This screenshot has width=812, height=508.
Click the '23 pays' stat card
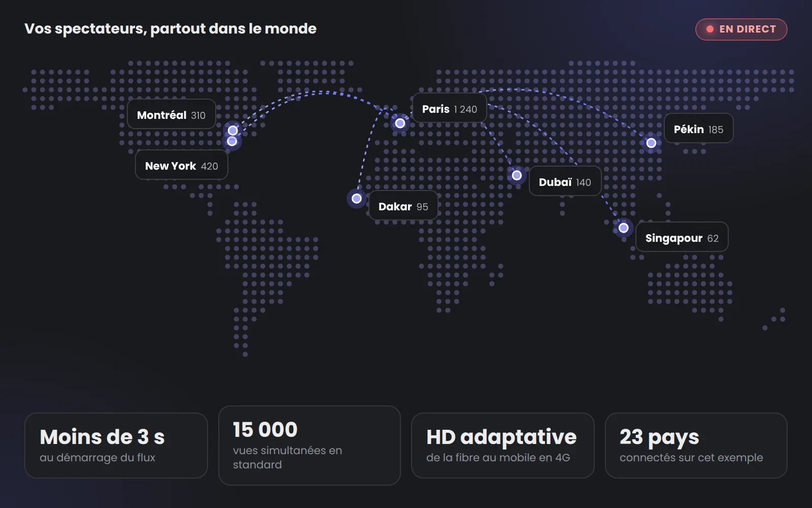[696, 446]
